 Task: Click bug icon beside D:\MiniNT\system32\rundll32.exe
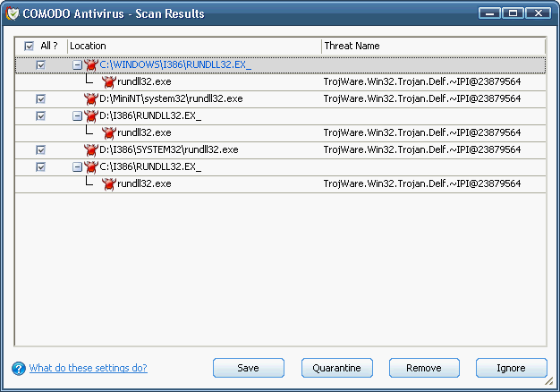[91, 99]
